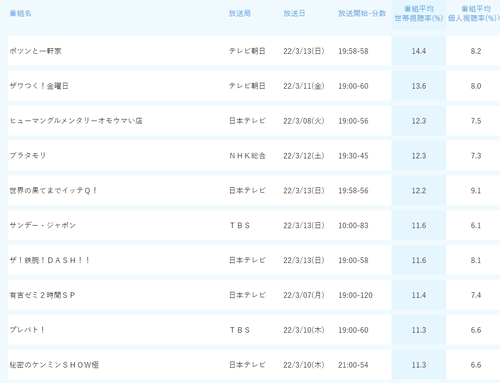Viewport: 500px width, 383px height.
Task: Select the program name ブラタモリ
Action: (x=28, y=156)
